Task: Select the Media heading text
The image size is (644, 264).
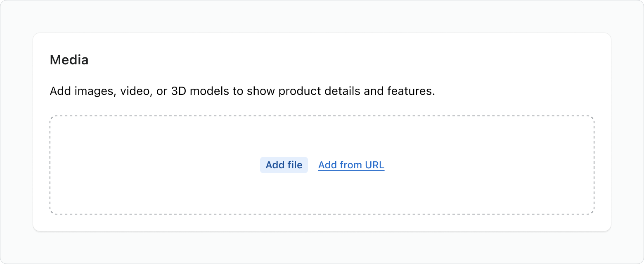Action: pos(69,60)
